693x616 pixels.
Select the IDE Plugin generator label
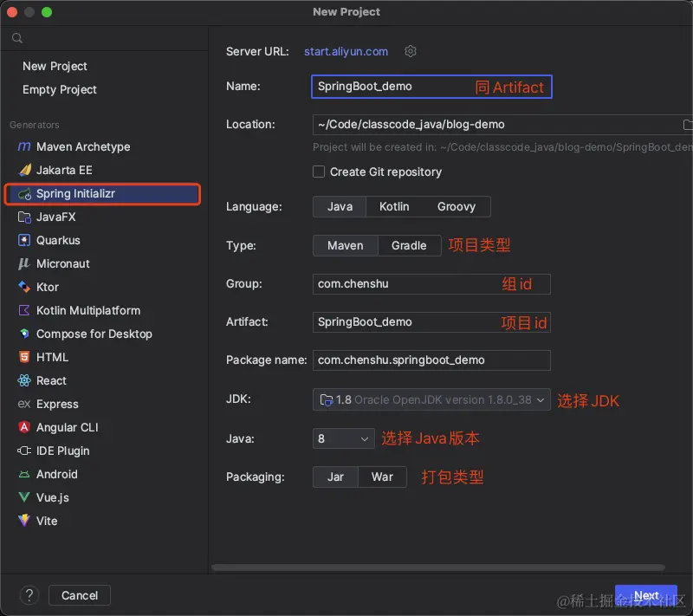tap(62, 451)
